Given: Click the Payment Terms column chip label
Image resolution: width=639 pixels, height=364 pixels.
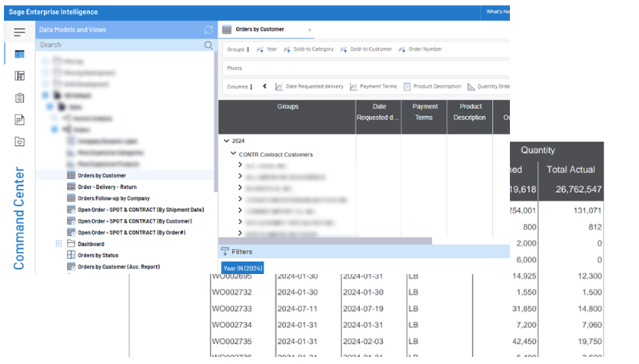Looking at the screenshot, I should [378, 87].
